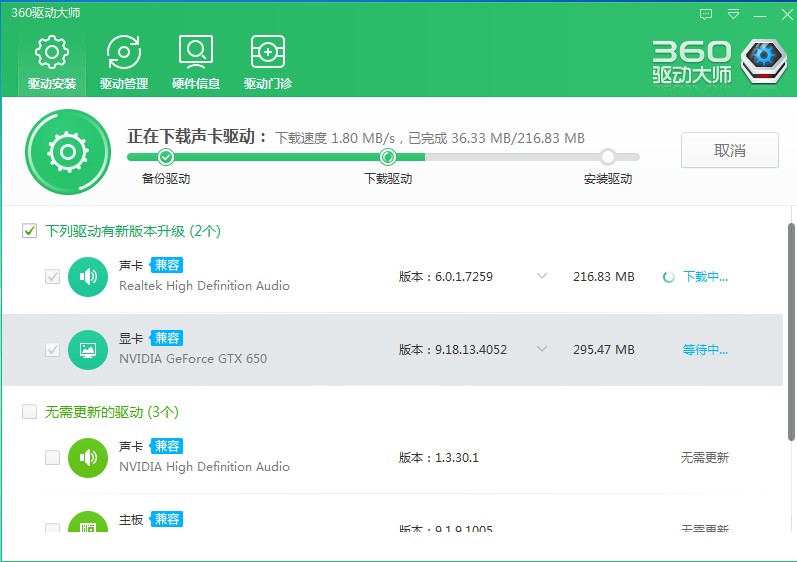Click the 兼容 badge on Realtek row
Viewport: 797px width, 562px height.
[x=167, y=265]
